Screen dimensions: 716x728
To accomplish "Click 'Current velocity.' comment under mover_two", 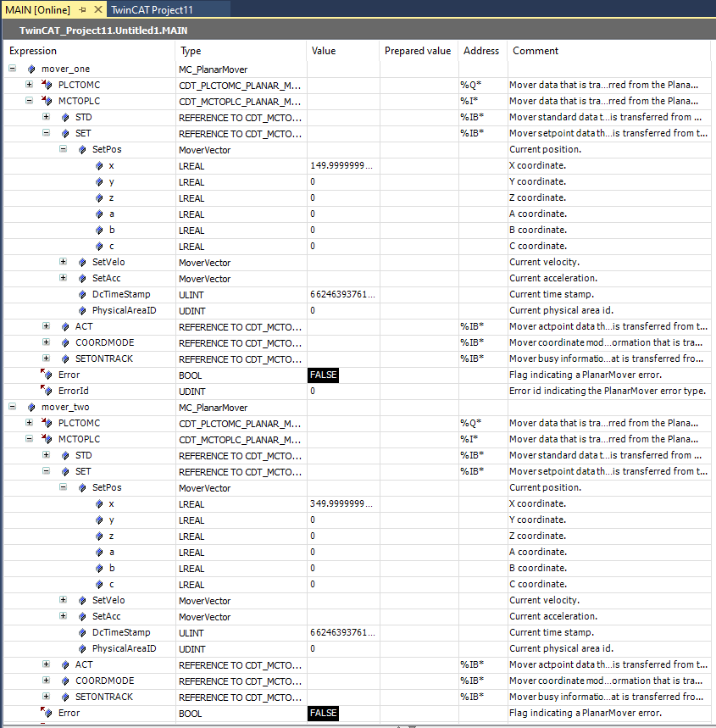I will pyautogui.click(x=544, y=600).
